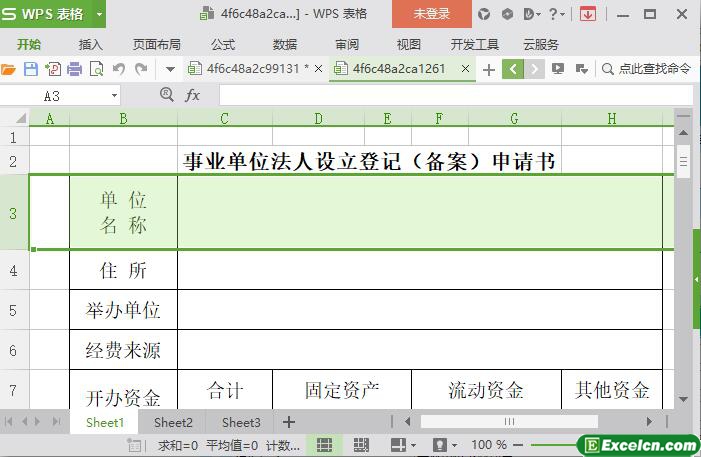Switch to Sheet2 tab

(173, 422)
